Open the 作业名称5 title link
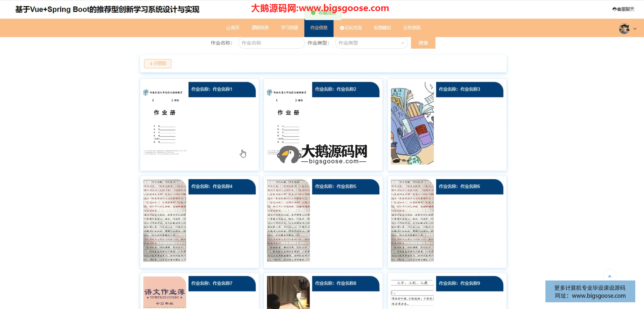Viewport: 644px width, 309px height. (x=336, y=187)
